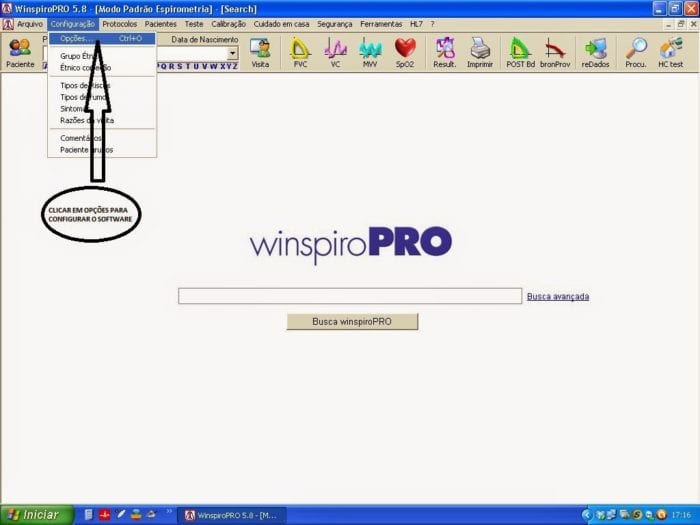Open the Cuidado em casa menu
Viewport: 700px width, 525px height.
281,24
